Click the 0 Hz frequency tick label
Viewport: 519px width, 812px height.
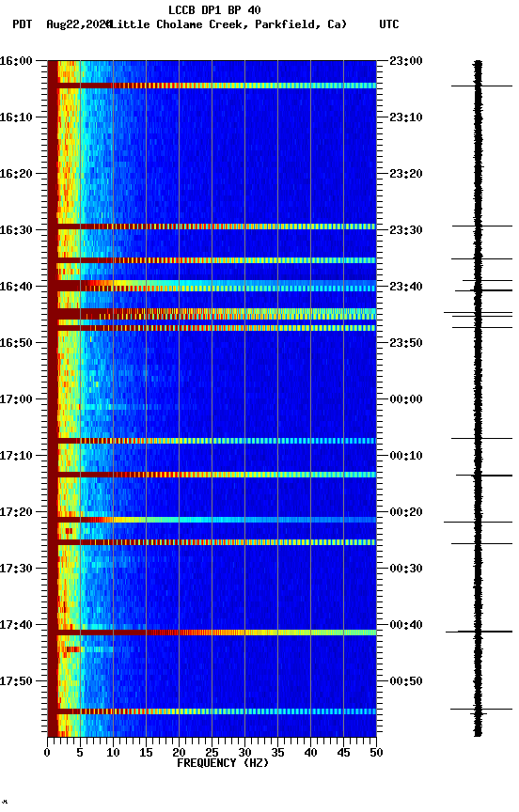pyautogui.click(x=47, y=753)
